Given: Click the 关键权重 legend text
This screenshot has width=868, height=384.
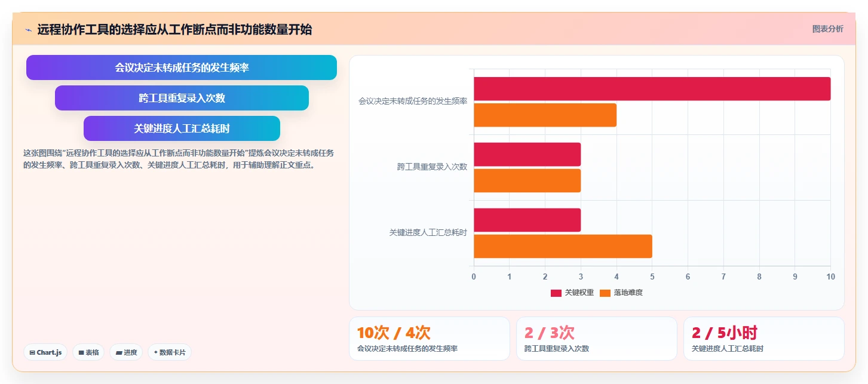Looking at the screenshot, I should click(x=579, y=293).
